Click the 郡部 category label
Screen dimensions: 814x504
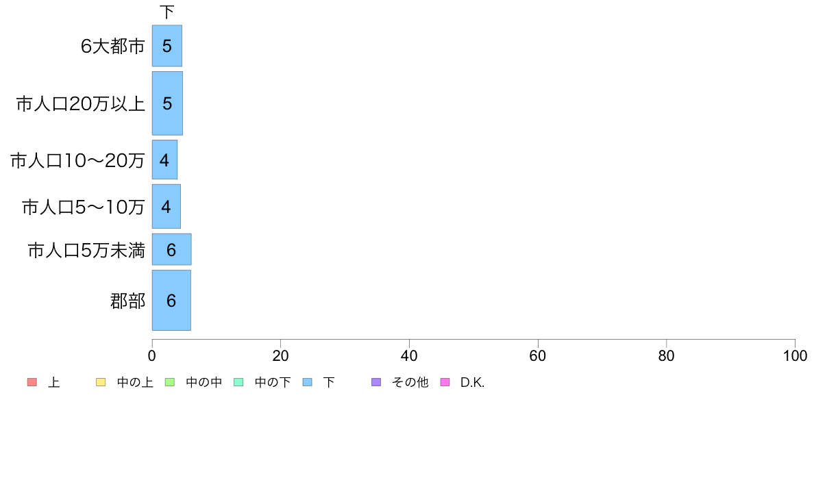pos(127,301)
